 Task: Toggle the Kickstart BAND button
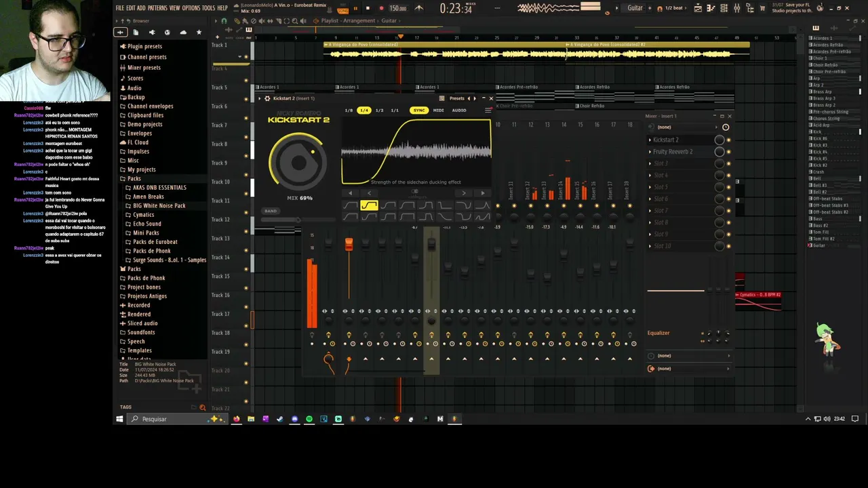pos(271,211)
